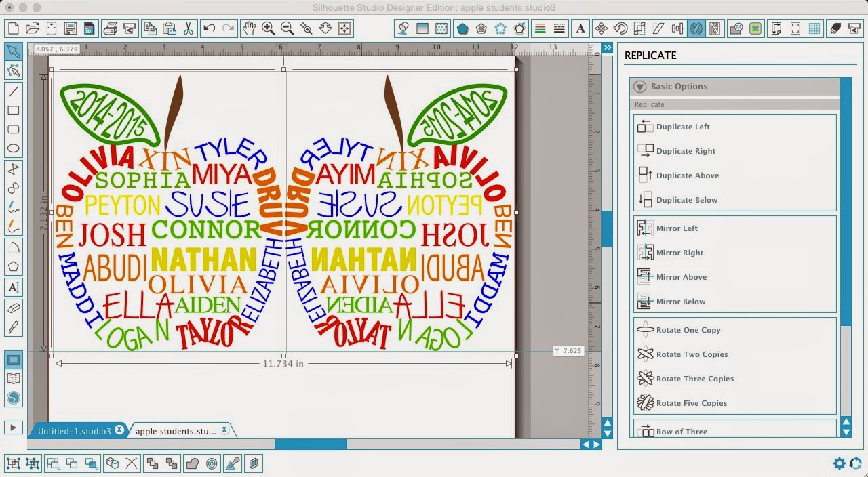Screen dimensions: 868x477
Task: Switch to the library book view icon
Action: tap(14, 379)
